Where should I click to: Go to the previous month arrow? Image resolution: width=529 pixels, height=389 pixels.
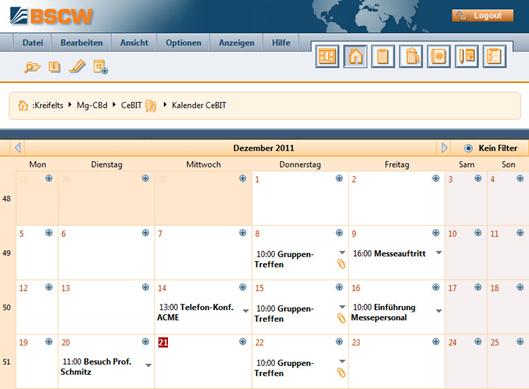tap(18, 147)
